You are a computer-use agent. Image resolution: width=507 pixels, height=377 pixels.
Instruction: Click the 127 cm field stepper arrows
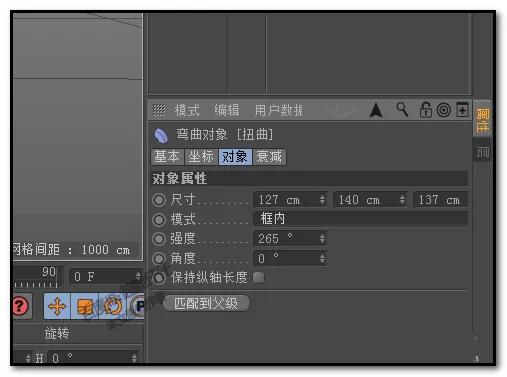pos(322,200)
